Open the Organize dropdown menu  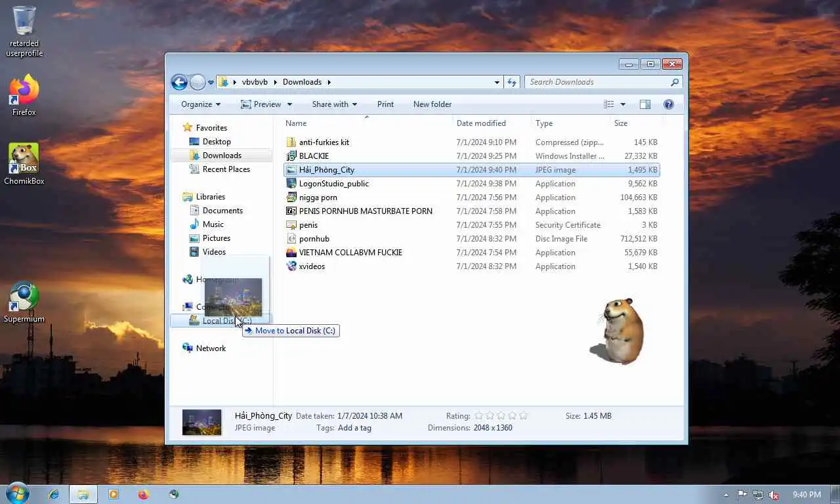point(201,104)
